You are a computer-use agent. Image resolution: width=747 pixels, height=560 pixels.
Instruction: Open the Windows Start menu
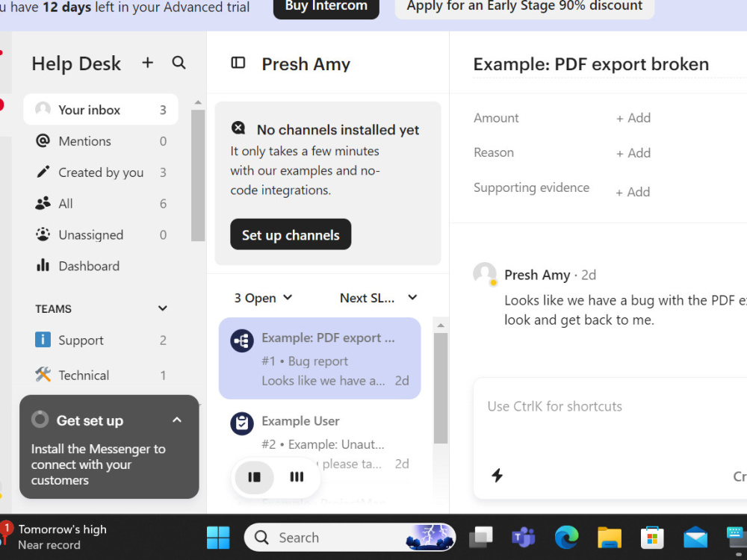218,538
